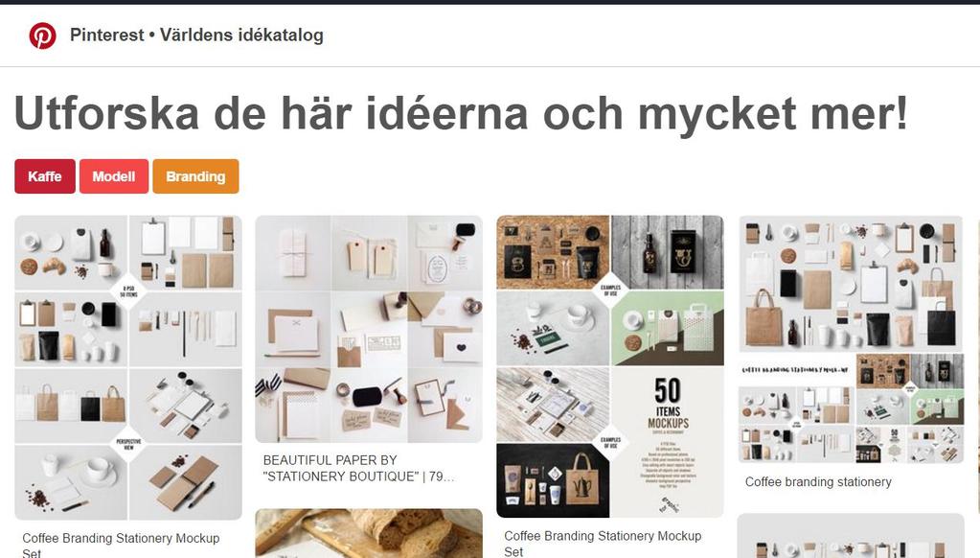Open the Coffee branding stationery collage pin
The width and height of the screenshot is (980, 558).
(852, 339)
